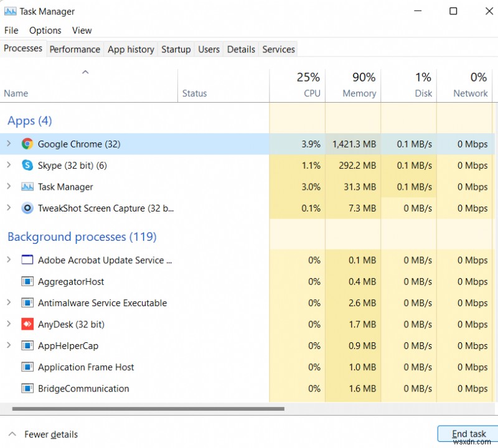Expand Adobe Acrobat Update Service entry

[x=9, y=259]
